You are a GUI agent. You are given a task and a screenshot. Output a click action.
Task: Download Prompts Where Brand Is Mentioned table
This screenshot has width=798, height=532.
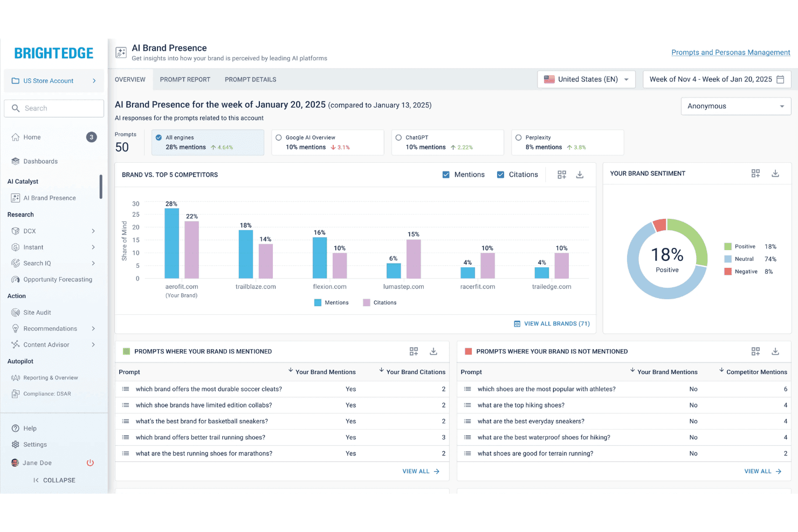point(433,351)
